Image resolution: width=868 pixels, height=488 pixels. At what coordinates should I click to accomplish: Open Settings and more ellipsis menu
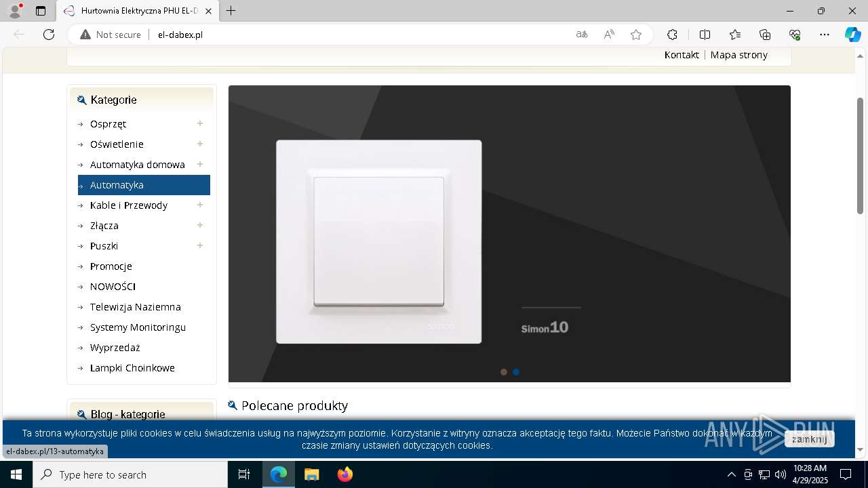(825, 35)
